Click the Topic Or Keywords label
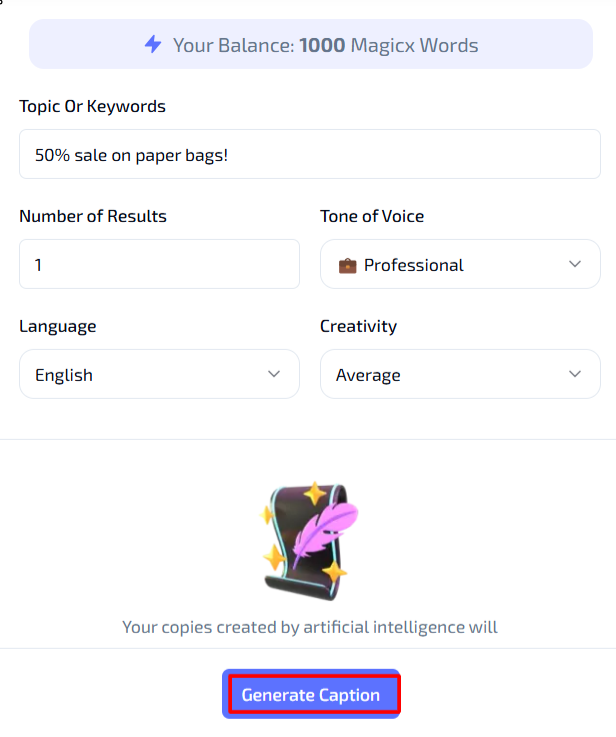The image size is (616, 737). [x=92, y=107]
